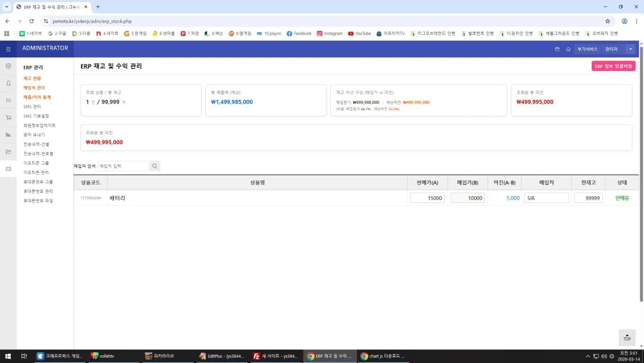This screenshot has height=363, width=644.
Task: Open the 휴대폰번호 파일 menu item
Action: (38, 201)
